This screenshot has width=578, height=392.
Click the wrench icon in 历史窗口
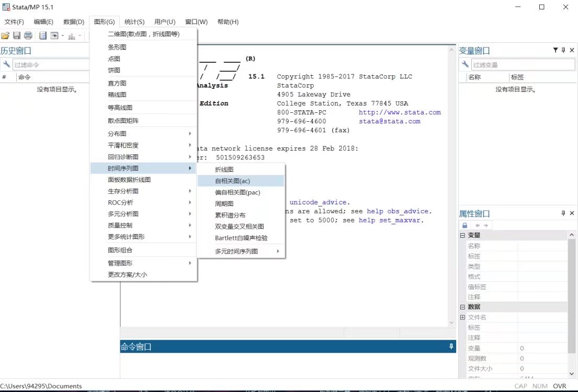pos(6,64)
